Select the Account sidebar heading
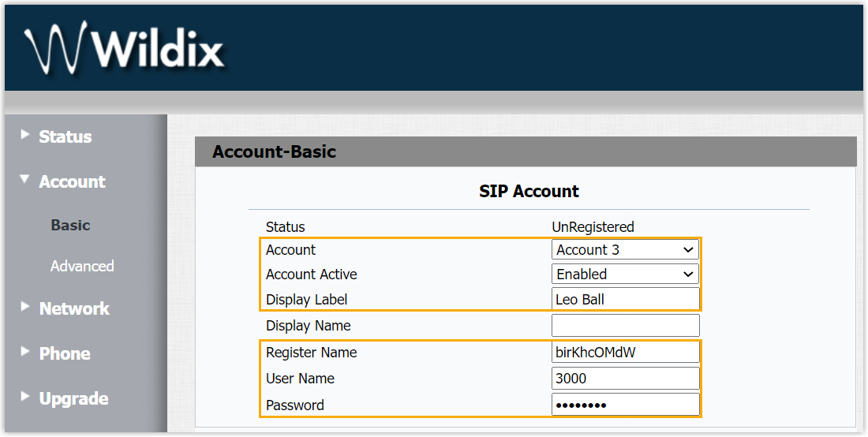This screenshot has width=868, height=437. [x=72, y=182]
